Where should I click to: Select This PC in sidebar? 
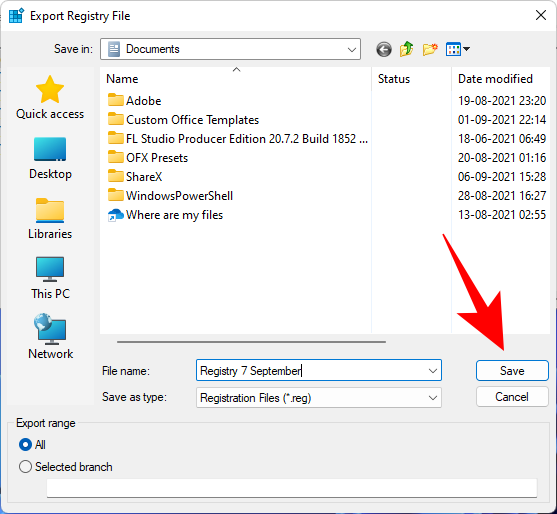point(50,278)
